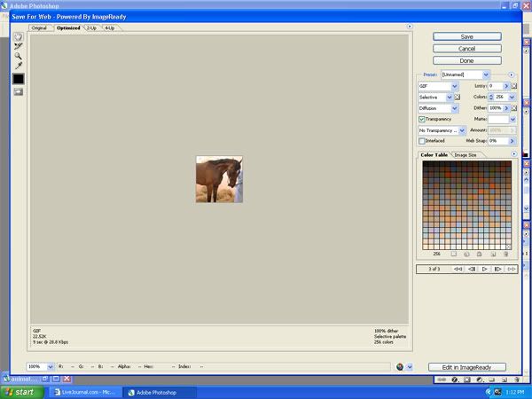Open the Web Snap slider arrow
The width and height of the screenshot is (532, 399).
pyautogui.click(x=512, y=141)
